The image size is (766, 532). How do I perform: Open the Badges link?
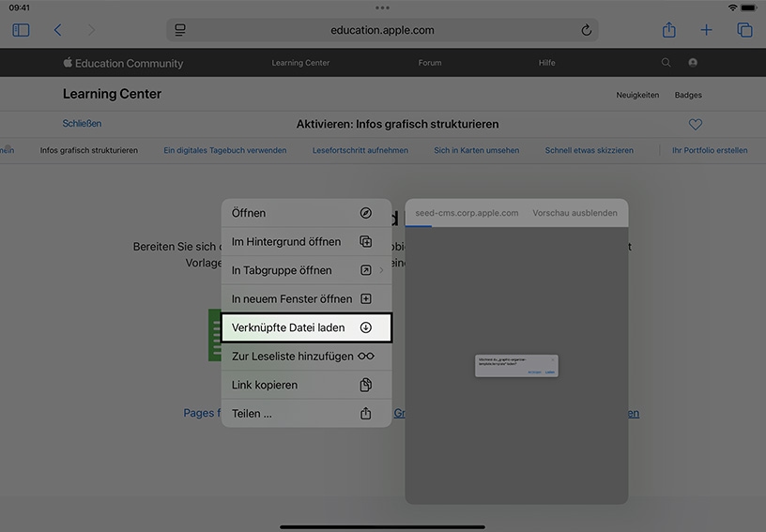(688, 95)
